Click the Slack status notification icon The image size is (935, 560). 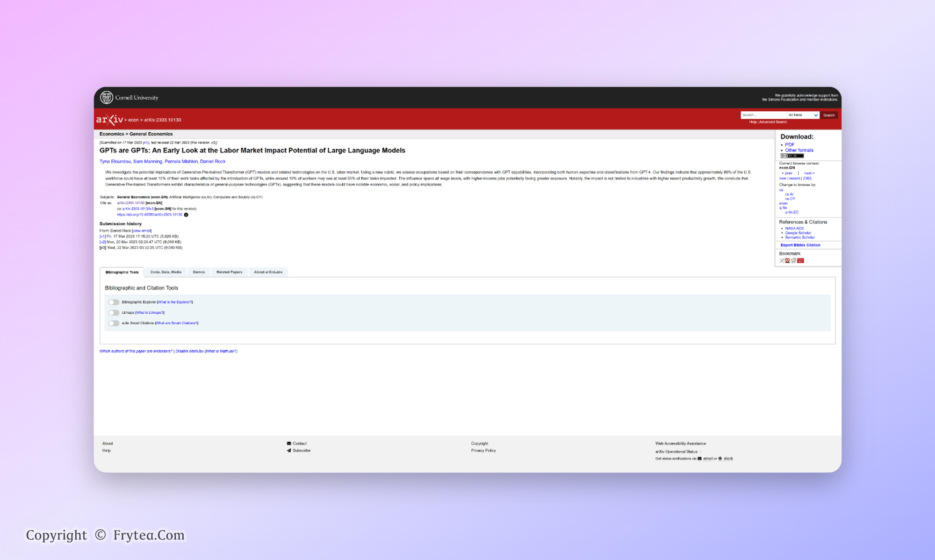(x=720, y=459)
